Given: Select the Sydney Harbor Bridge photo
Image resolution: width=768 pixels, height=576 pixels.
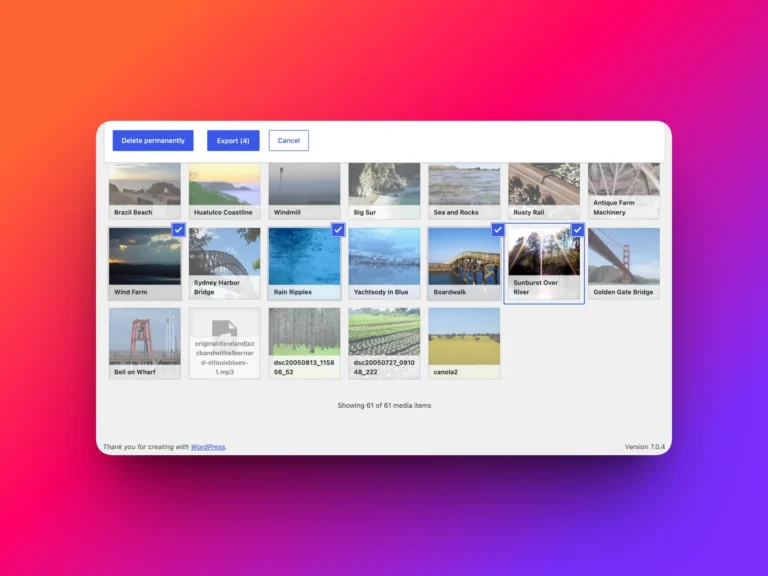Looking at the screenshot, I should (x=224, y=264).
